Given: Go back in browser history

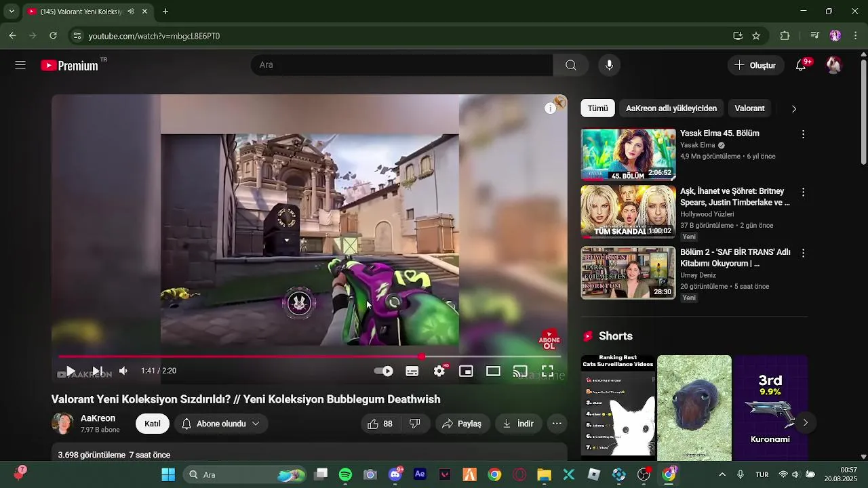Looking at the screenshot, I should tap(12, 36).
